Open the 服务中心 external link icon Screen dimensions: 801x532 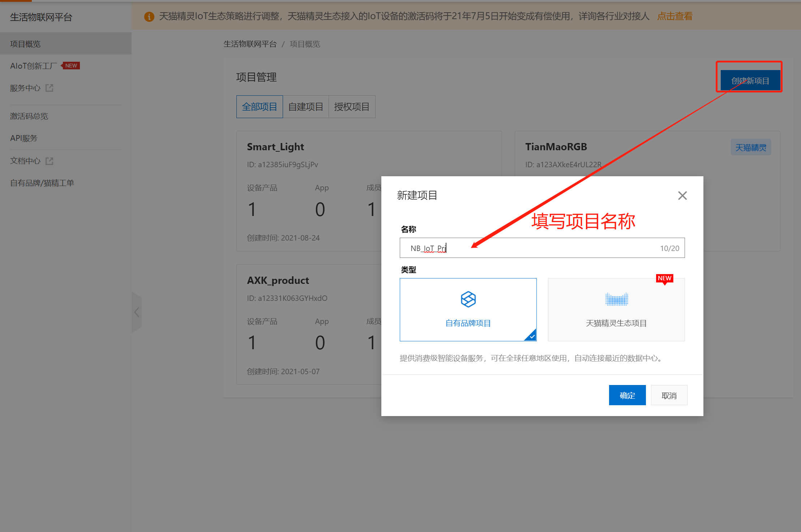pyautogui.click(x=50, y=88)
